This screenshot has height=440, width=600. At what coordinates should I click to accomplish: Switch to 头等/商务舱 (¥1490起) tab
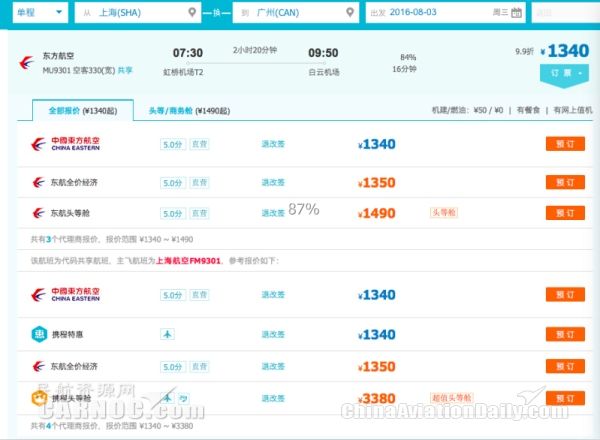pyautogui.click(x=189, y=111)
